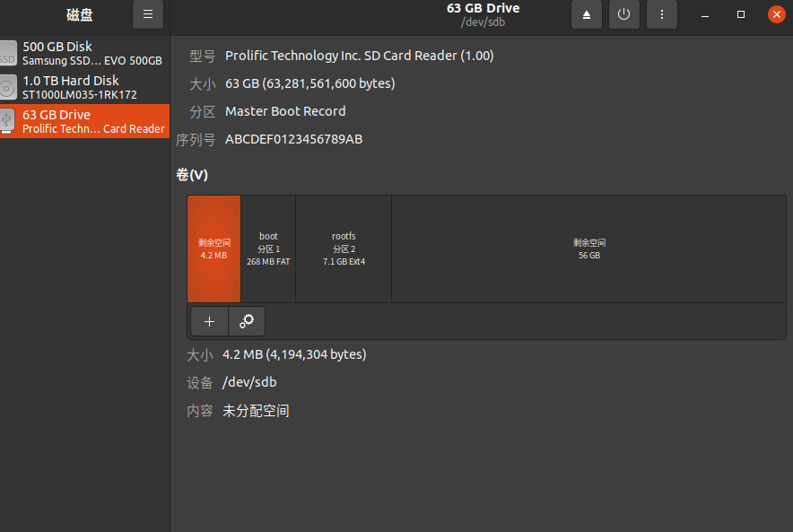Eject the 63 GB SD card drive
The width and height of the screenshot is (793, 532).
click(587, 14)
